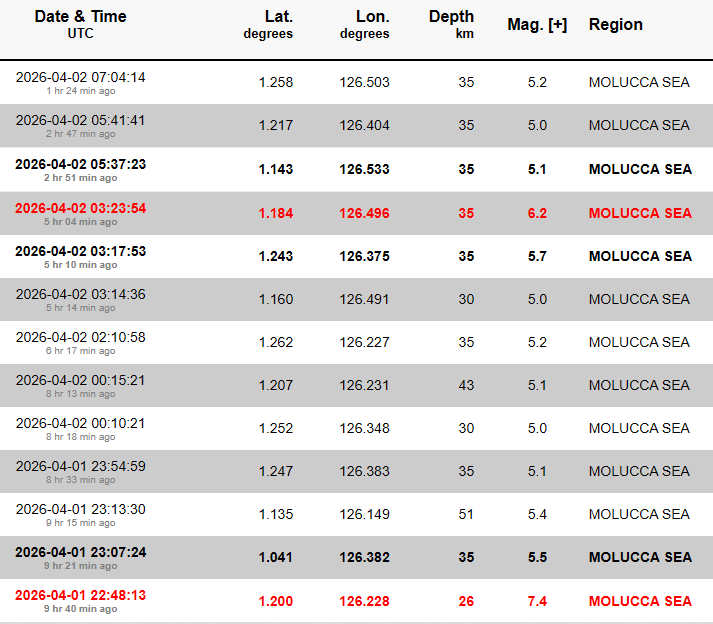
Task: Open the 2026-04-02 02:10:58 earthquake entry
Action: 80,337
